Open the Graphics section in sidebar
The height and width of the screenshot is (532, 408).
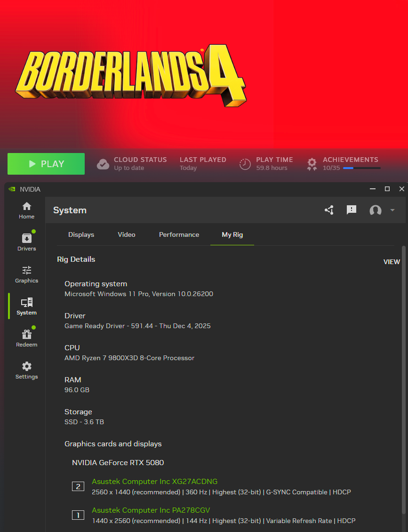pyautogui.click(x=26, y=274)
